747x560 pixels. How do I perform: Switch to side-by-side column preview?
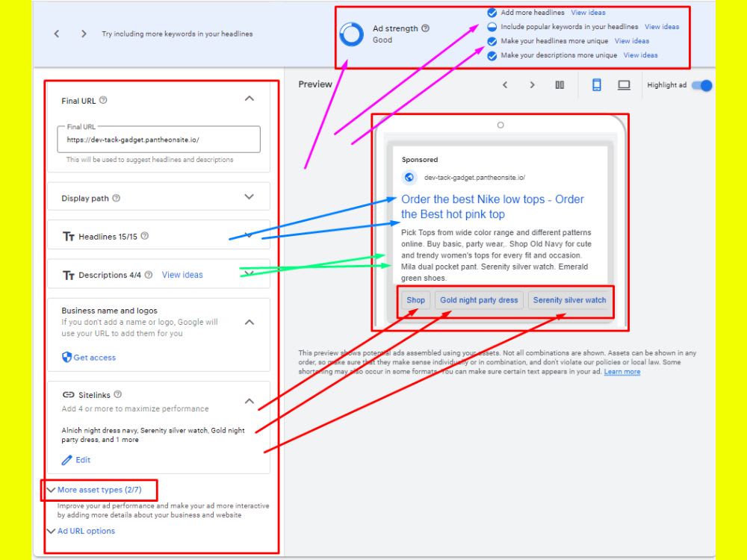(x=560, y=85)
